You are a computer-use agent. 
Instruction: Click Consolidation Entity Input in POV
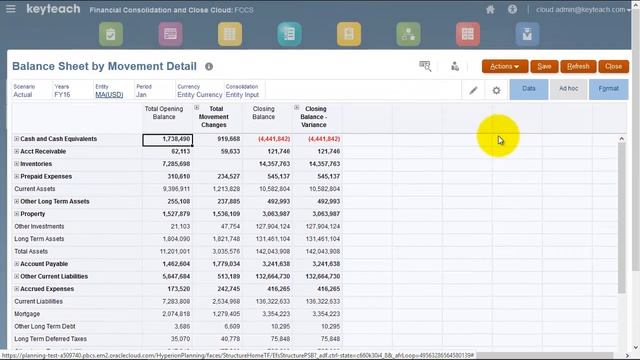pos(242,91)
